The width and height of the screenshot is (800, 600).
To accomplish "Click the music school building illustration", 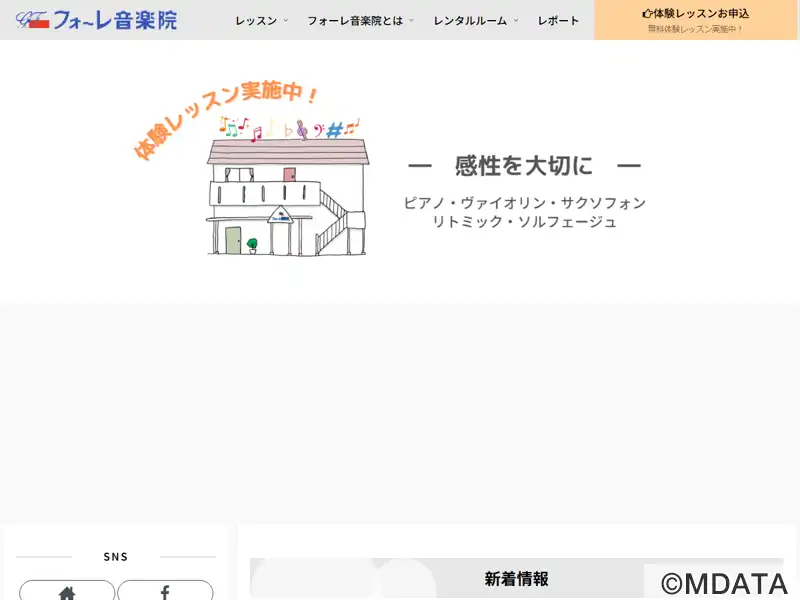I will pyautogui.click(x=288, y=196).
